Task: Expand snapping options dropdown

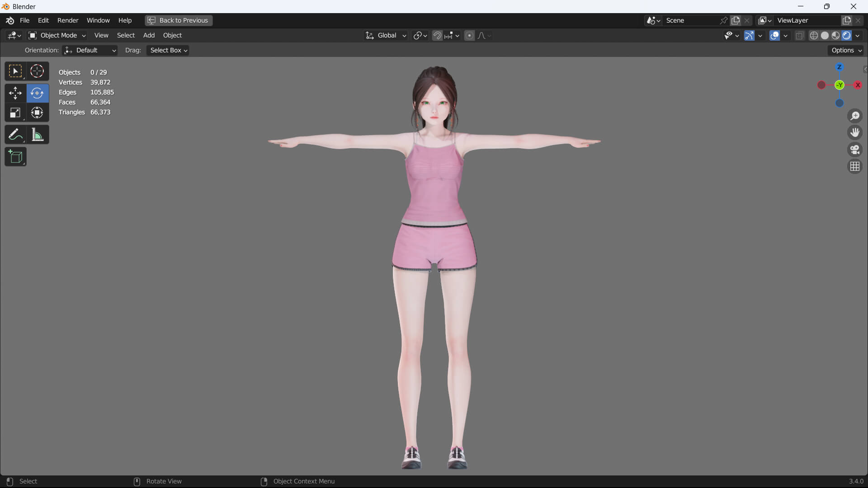Action: (452, 35)
